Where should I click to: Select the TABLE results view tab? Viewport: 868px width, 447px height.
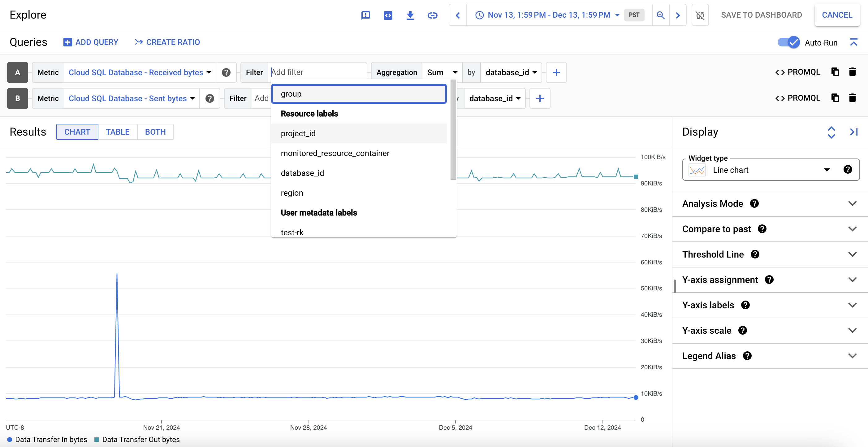117,132
